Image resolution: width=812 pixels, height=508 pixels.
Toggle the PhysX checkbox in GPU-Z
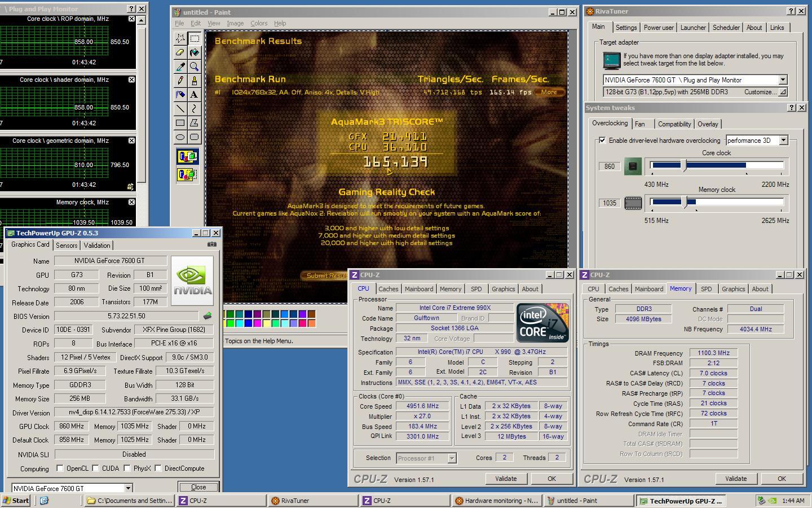pyautogui.click(x=127, y=468)
